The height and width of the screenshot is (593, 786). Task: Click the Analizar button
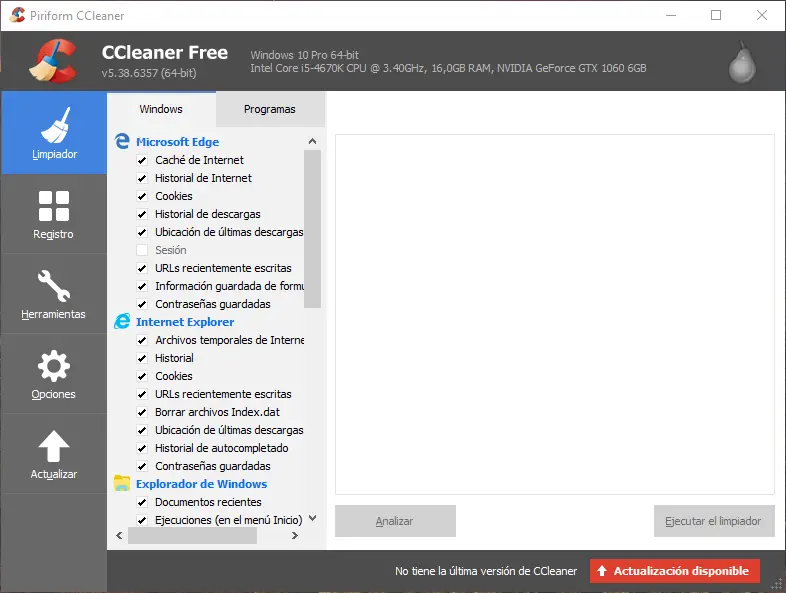(x=395, y=521)
